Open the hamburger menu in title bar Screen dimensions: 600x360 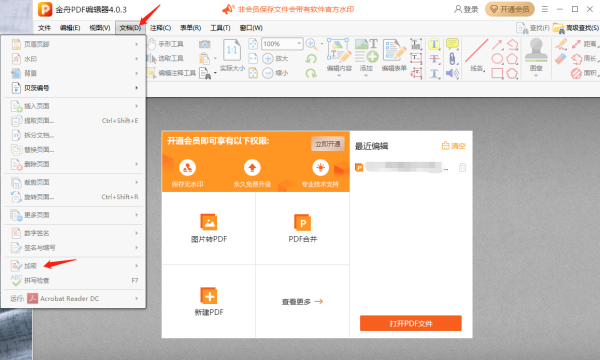coord(545,9)
